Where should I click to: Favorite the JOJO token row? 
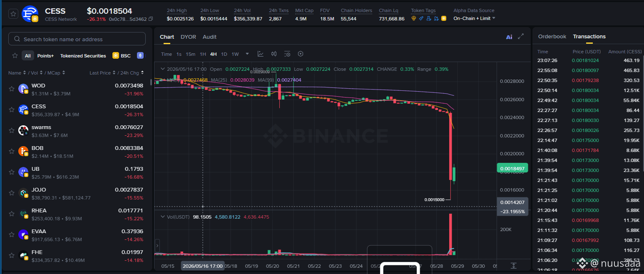pyautogui.click(x=12, y=193)
